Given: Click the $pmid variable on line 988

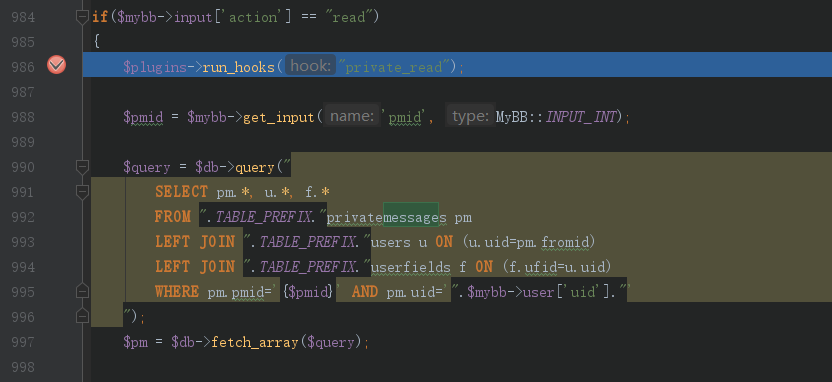Looking at the screenshot, I should click(143, 117).
